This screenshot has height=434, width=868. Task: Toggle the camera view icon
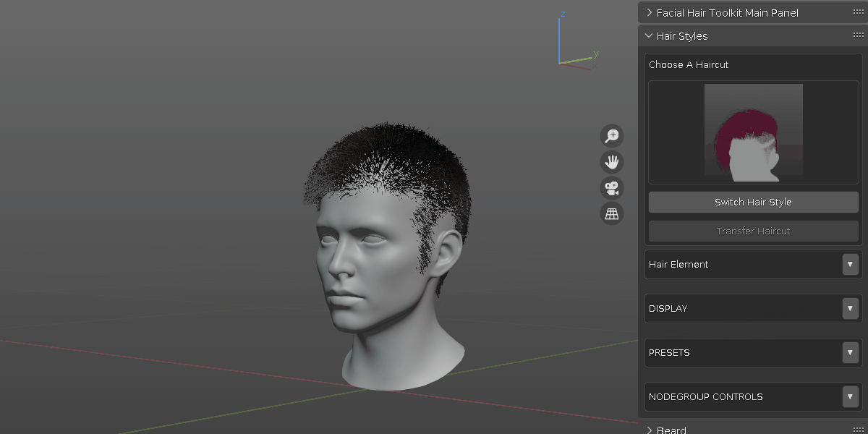click(x=611, y=187)
